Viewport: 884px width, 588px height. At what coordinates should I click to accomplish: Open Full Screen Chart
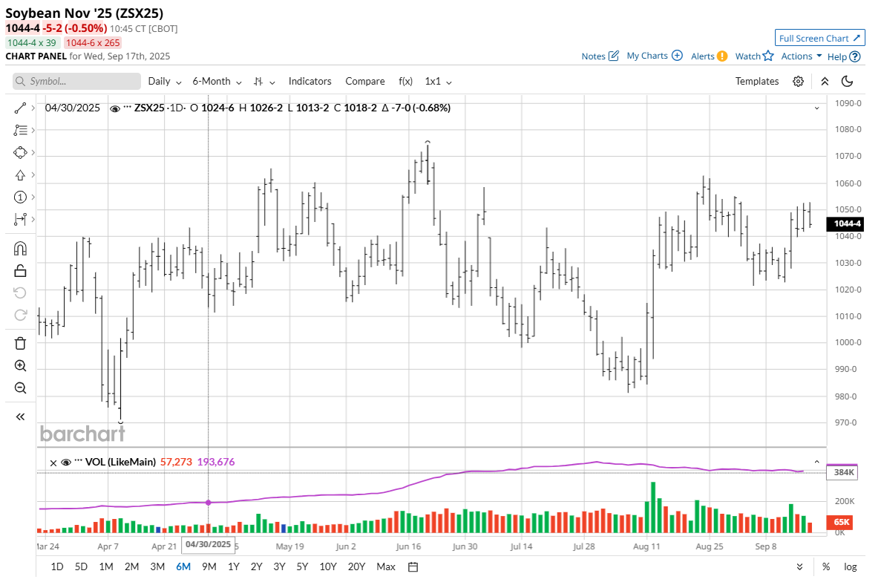819,38
